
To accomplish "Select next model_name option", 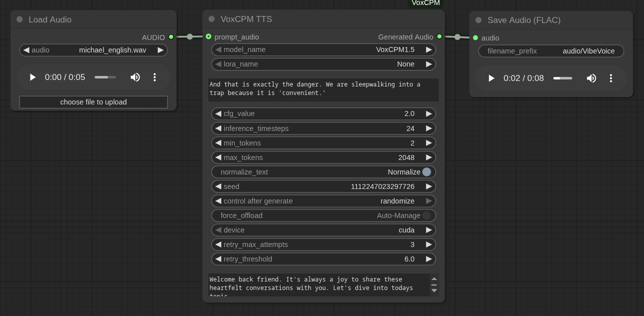I will click(x=429, y=49).
